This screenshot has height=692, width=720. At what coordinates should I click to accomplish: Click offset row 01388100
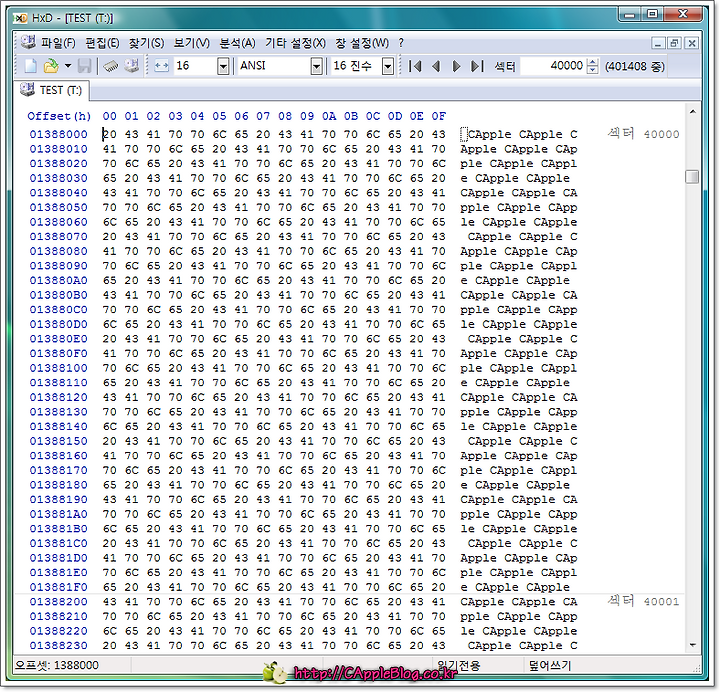pos(58,368)
